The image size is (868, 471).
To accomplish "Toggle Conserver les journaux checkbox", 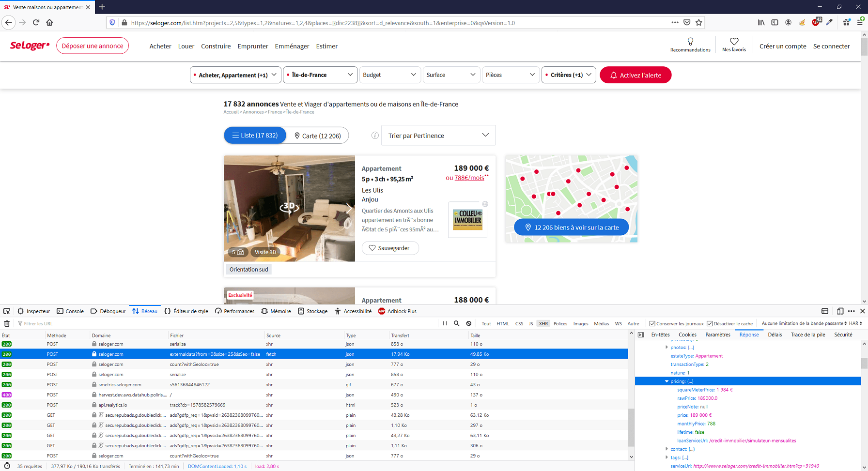I will (652, 323).
